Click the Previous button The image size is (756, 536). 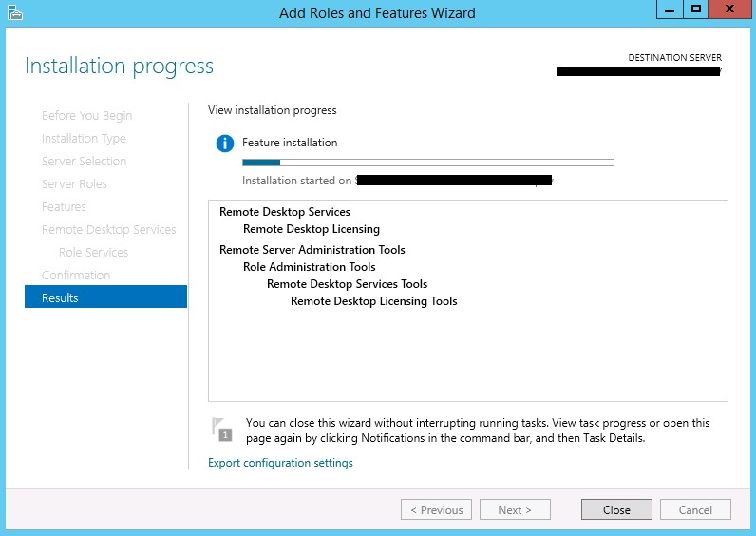pos(436,509)
